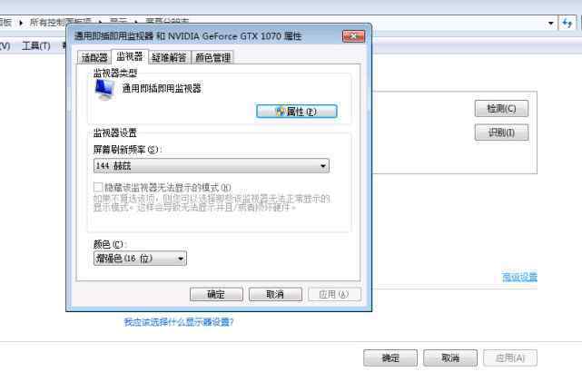Screen dimensions: 582x392
Task: Open the 高级设置 advanced settings link
Action: coord(519,277)
